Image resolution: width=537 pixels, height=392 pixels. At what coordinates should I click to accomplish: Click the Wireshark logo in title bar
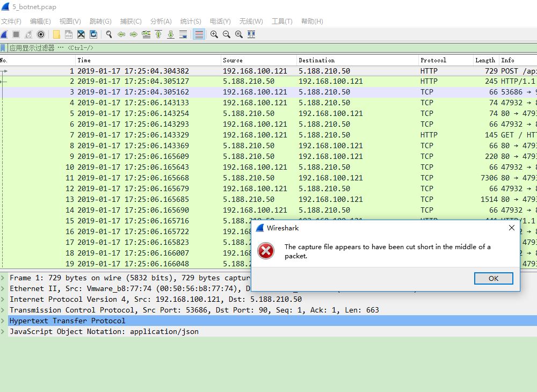coord(5,6)
